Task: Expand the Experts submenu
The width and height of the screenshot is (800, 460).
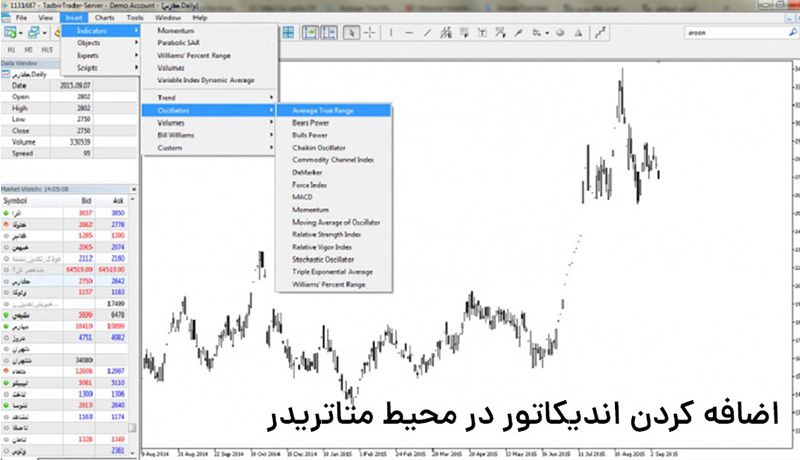Action: point(101,55)
